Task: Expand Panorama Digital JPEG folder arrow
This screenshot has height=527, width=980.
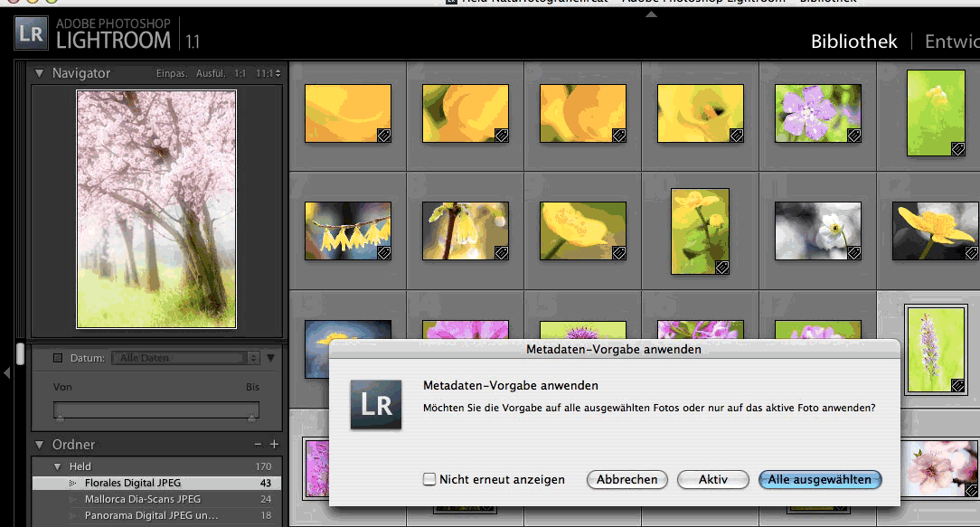Action: pyautogui.click(x=72, y=515)
